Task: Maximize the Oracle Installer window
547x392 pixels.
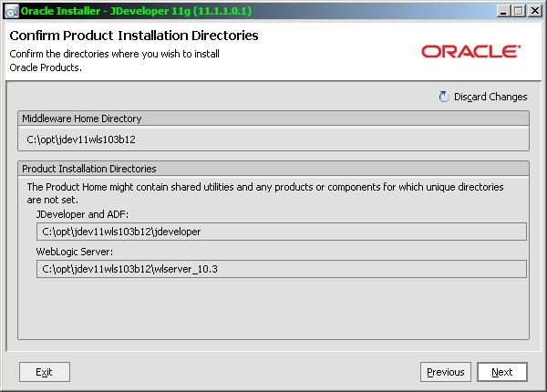Action: pos(519,11)
